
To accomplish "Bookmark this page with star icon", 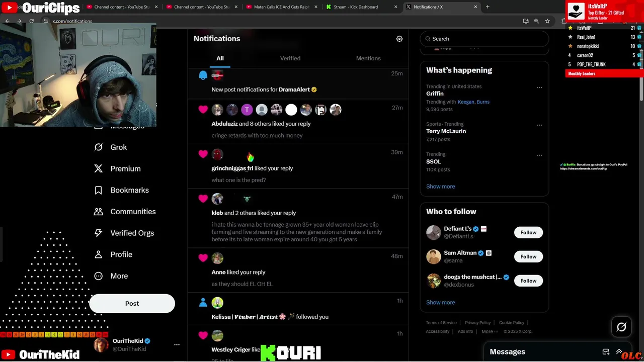I will click(547, 21).
